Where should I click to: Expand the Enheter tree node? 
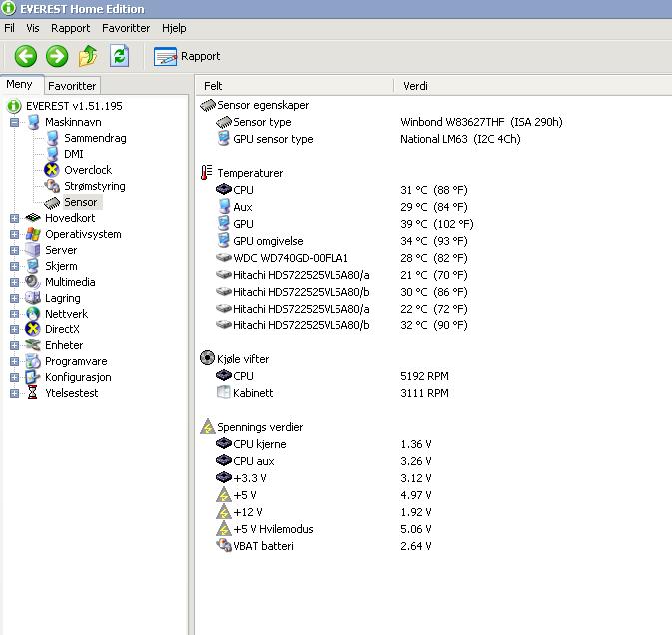coord(15,345)
